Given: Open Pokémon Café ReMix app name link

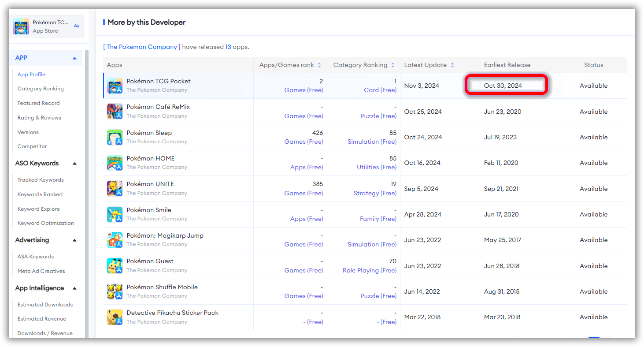Looking at the screenshot, I should (158, 107).
